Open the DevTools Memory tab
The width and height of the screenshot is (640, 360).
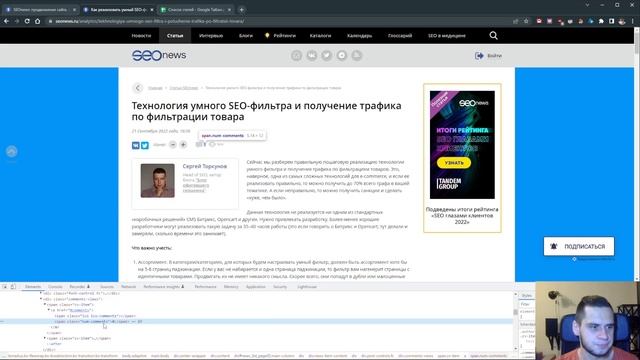click(x=231, y=287)
